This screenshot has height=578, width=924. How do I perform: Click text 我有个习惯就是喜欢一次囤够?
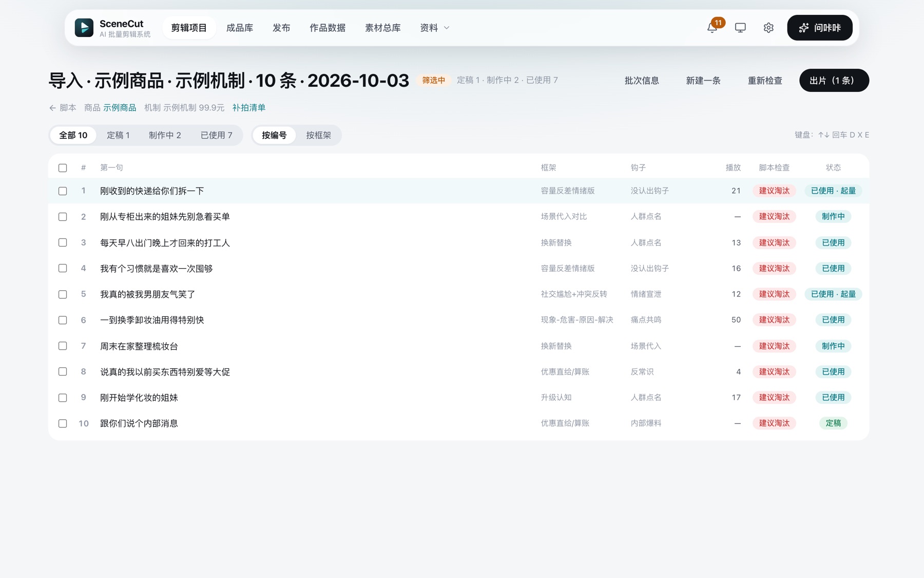click(156, 268)
